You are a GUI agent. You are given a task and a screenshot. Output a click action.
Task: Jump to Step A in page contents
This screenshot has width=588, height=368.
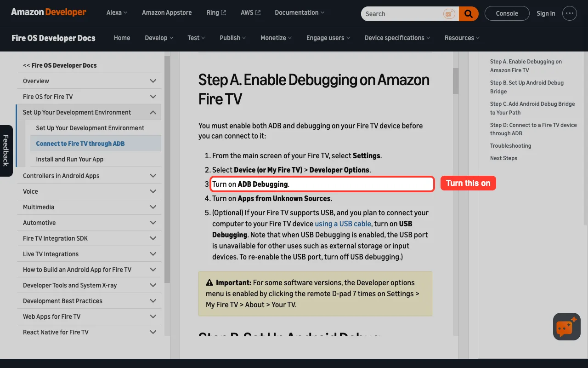click(x=526, y=66)
